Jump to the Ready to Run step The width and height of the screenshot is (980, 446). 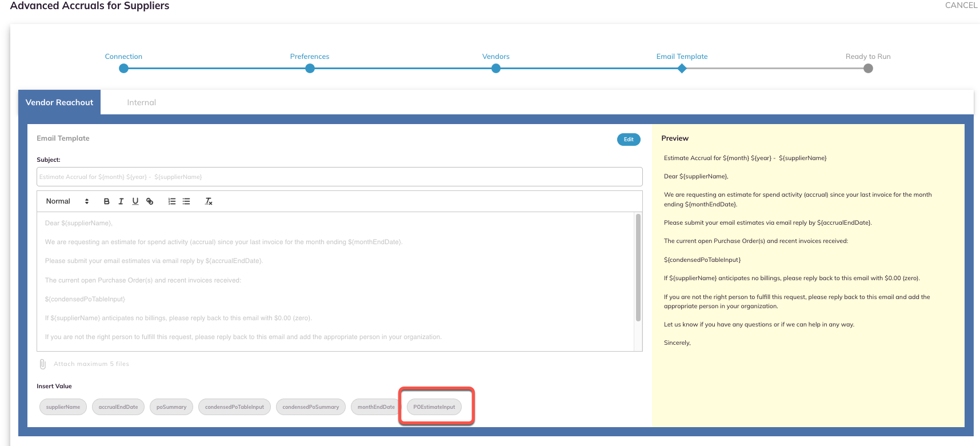[868, 69]
